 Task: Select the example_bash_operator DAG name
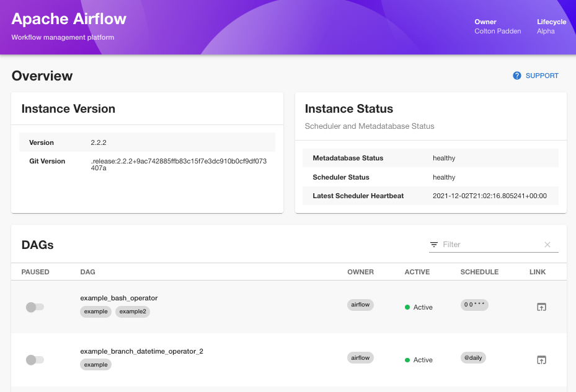click(119, 298)
